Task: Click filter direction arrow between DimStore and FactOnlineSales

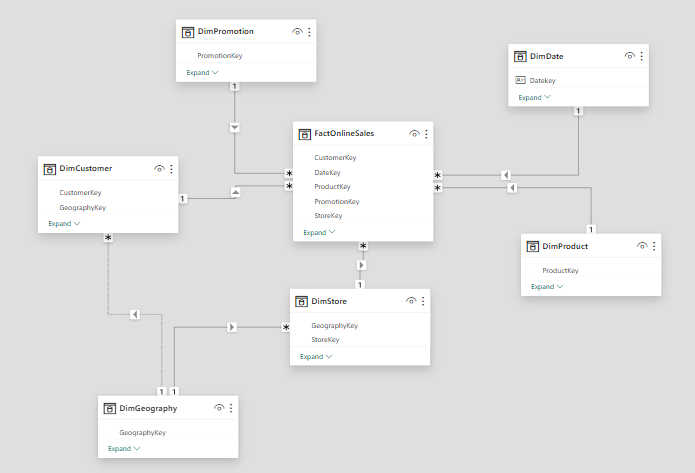Action: (362, 265)
